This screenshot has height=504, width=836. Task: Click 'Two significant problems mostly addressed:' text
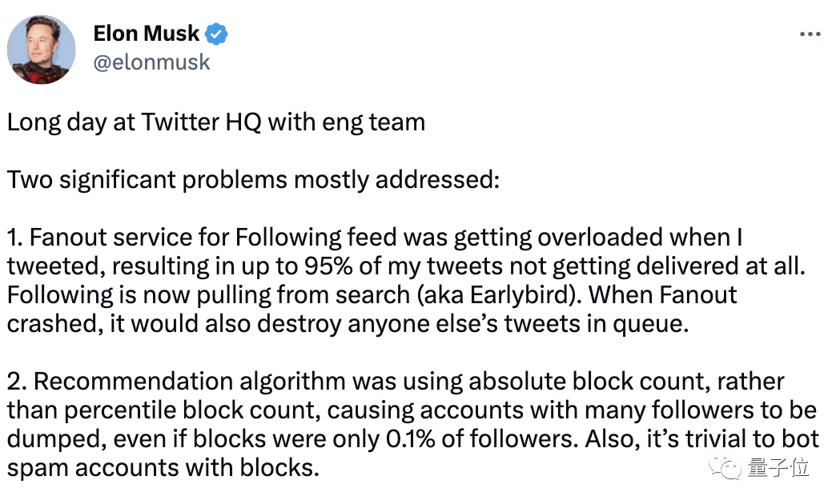point(253,181)
